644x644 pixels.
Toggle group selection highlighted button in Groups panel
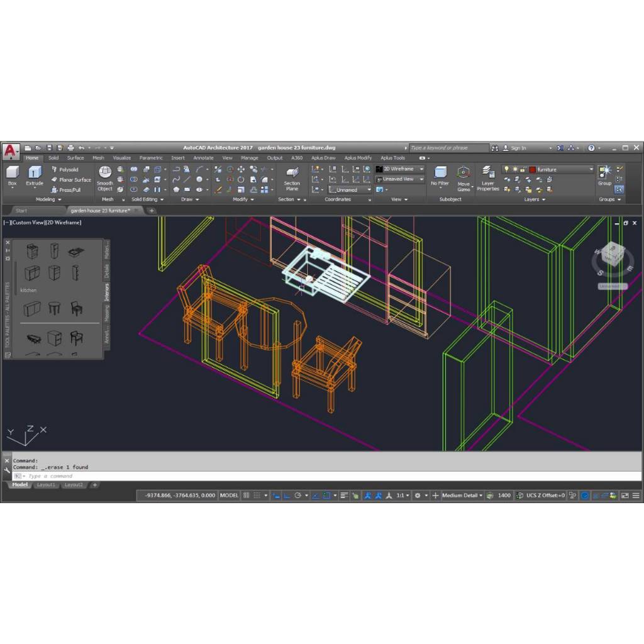click(x=619, y=190)
